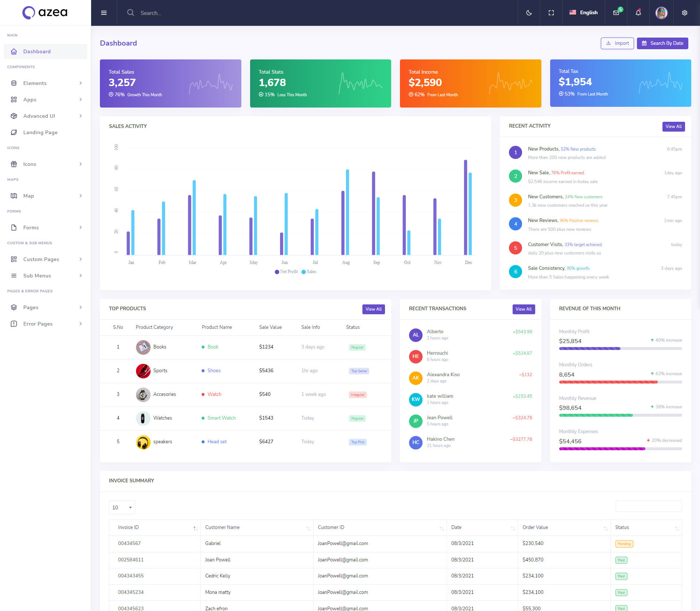Click the user profile avatar
This screenshot has height=611, width=700.
[661, 13]
